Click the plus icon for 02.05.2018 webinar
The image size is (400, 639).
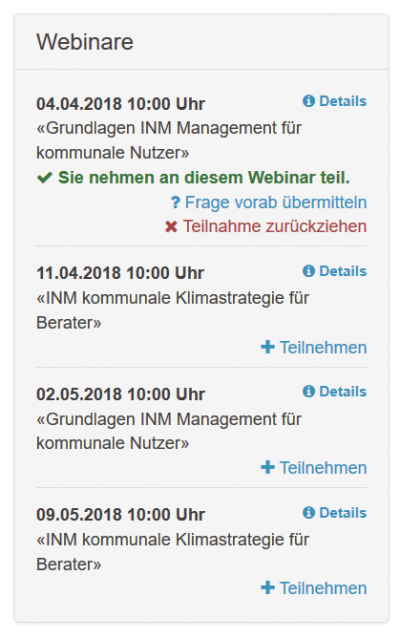[268, 467]
